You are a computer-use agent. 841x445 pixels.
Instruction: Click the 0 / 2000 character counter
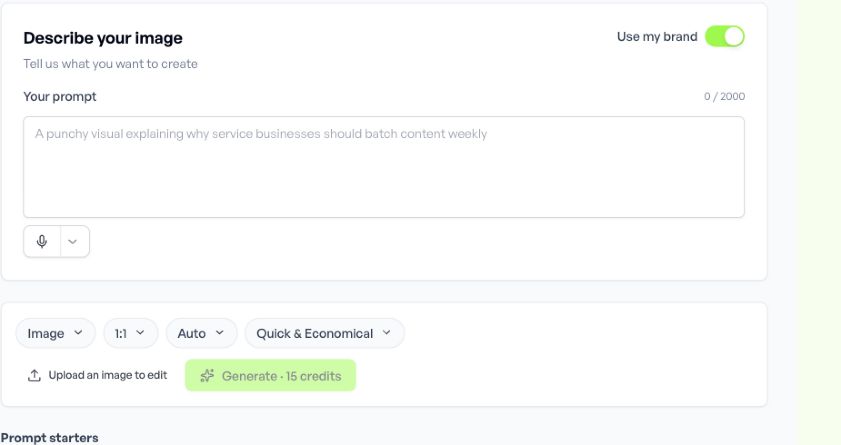coord(724,97)
